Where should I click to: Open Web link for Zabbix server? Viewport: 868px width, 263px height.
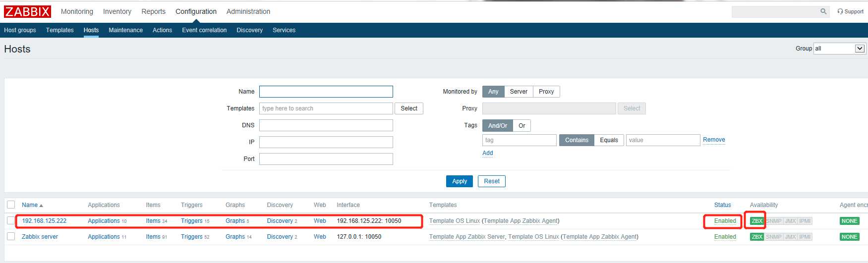320,237
